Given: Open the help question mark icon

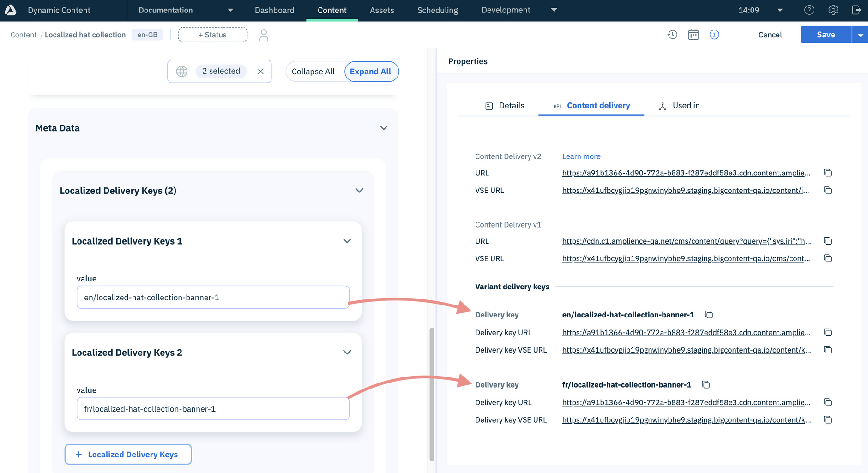Looking at the screenshot, I should click(x=809, y=10).
